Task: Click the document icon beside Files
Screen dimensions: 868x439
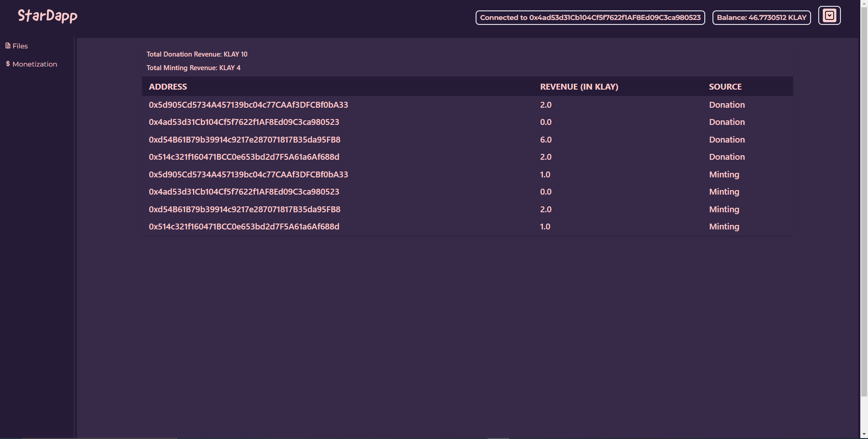Action: pyautogui.click(x=8, y=46)
